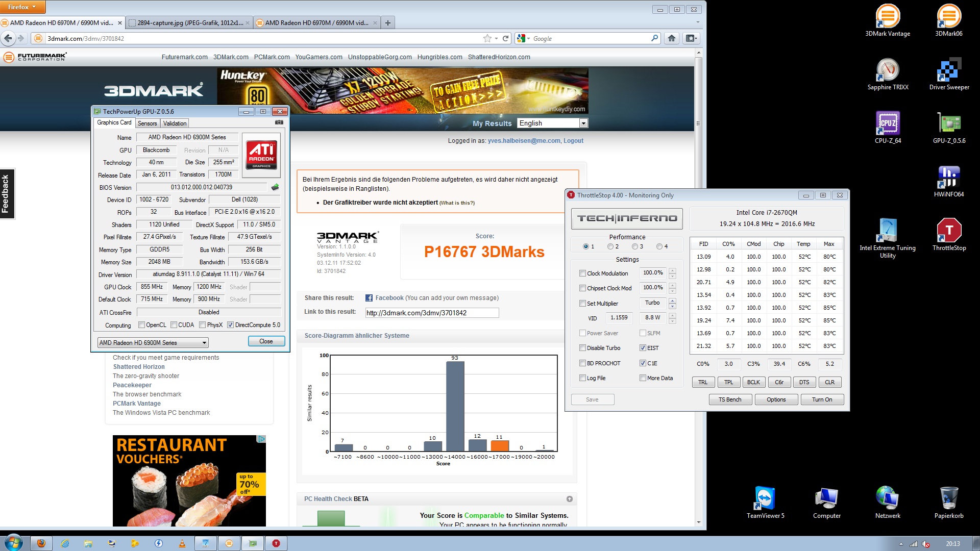Check Disable Turbo option
The height and width of the screenshot is (551, 980).
click(582, 348)
